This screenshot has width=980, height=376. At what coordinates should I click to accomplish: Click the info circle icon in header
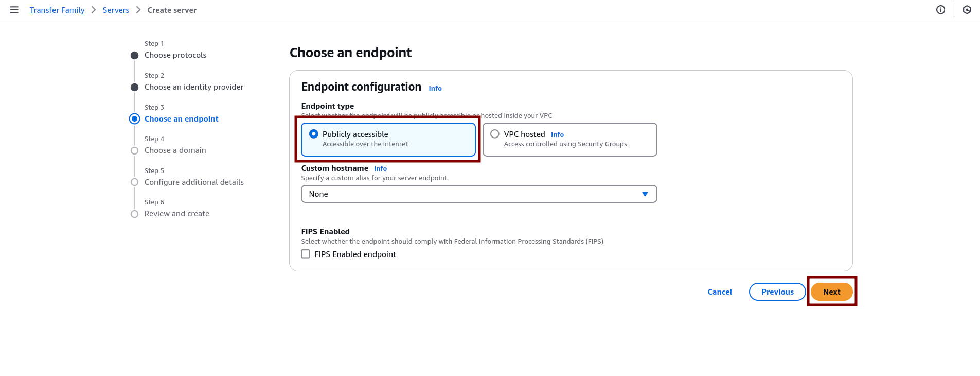coord(940,10)
